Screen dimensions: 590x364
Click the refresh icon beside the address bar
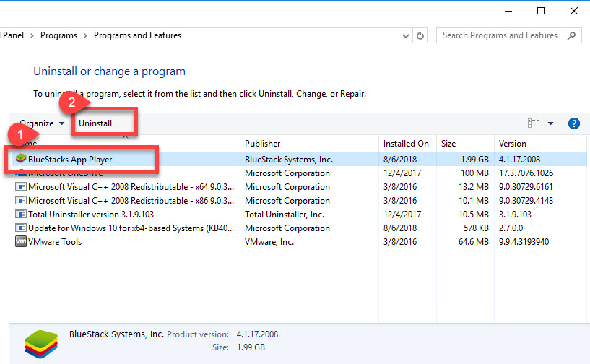pos(420,36)
